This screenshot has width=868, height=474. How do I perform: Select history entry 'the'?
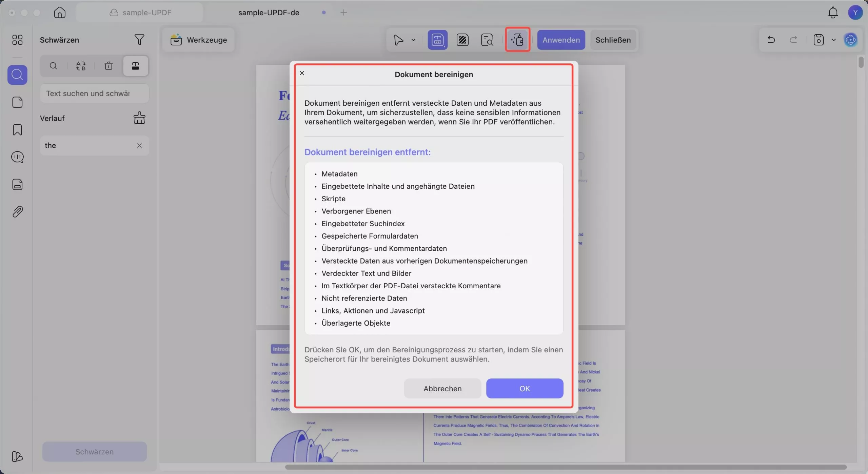click(x=94, y=145)
